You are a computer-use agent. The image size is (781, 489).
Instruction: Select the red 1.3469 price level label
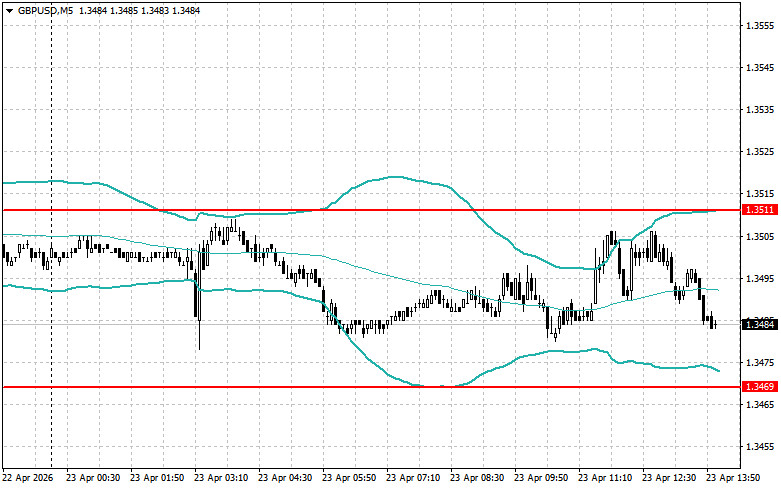(x=760, y=386)
